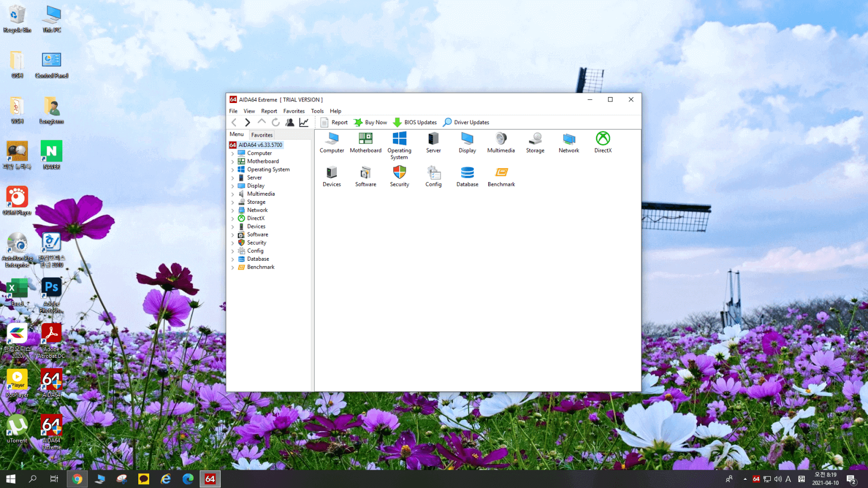Open the notification center icon
Viewport: 868px width, 488px height.
point(851,479)
